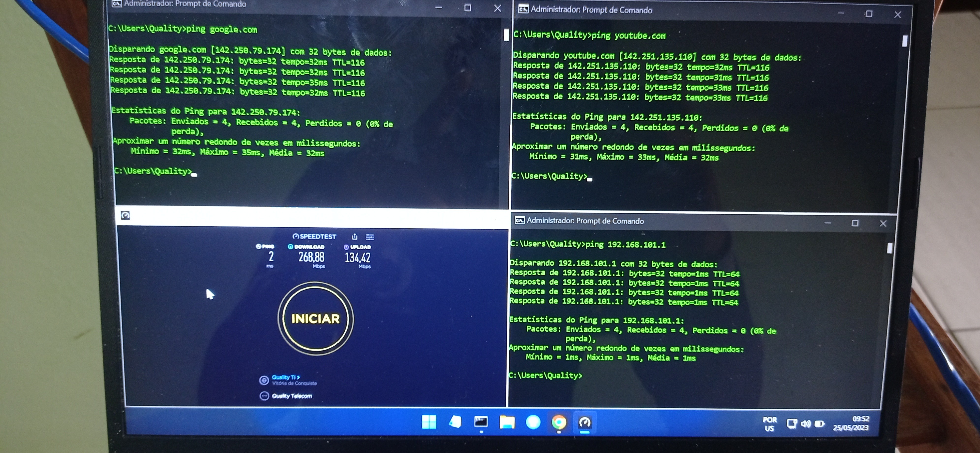The height and width of the screenshot is (453, 980).
Task: Switch the POR US keyboard language
Action: (x=769, y=424)
